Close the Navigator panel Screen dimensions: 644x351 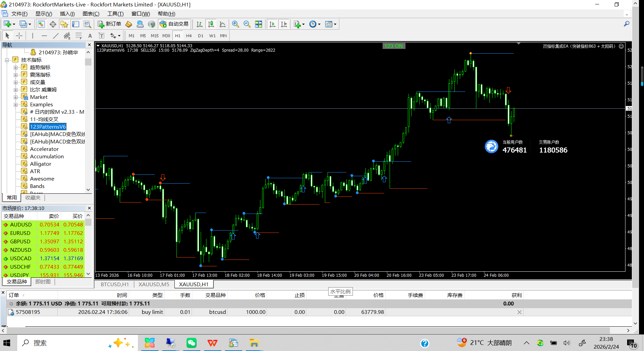89,45
